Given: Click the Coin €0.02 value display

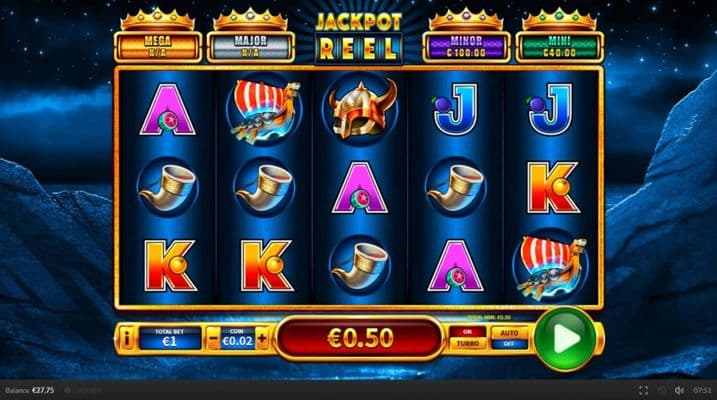Looking at the screenshot, I should 237,339.
